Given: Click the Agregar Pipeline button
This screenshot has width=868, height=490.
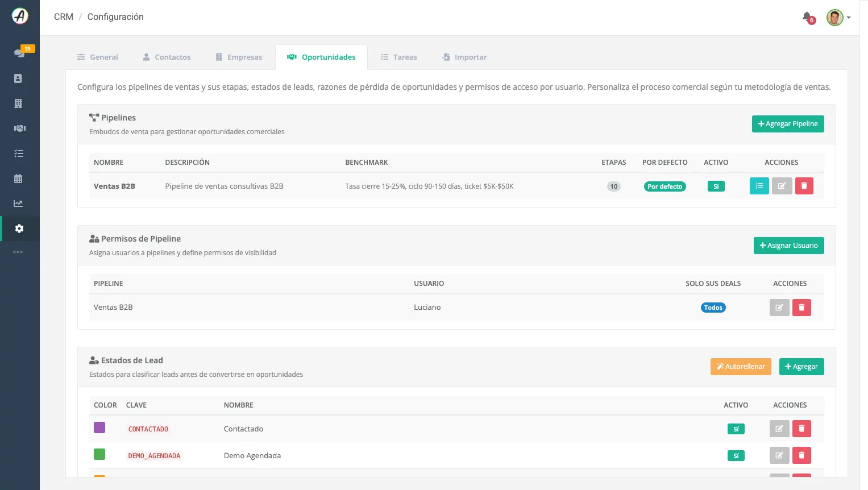Looking at the screenshot, I should tap(788, 124).
